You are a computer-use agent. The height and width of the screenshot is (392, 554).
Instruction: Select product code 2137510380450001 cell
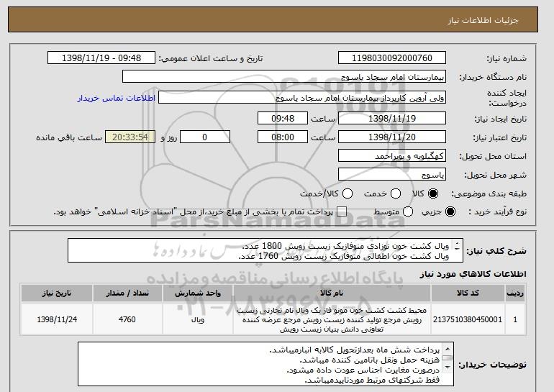[468, 319]
